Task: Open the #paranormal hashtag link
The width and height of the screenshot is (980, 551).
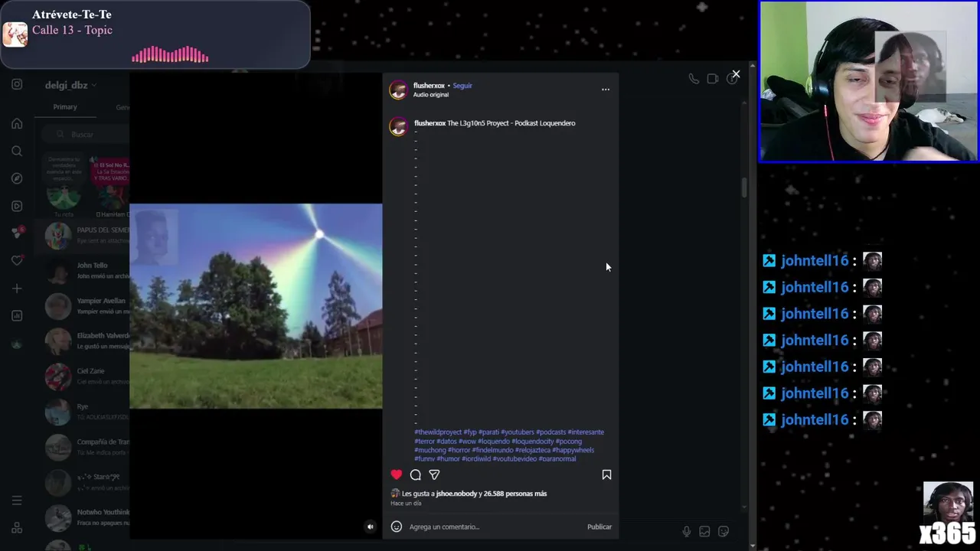Action: [557, 459]
